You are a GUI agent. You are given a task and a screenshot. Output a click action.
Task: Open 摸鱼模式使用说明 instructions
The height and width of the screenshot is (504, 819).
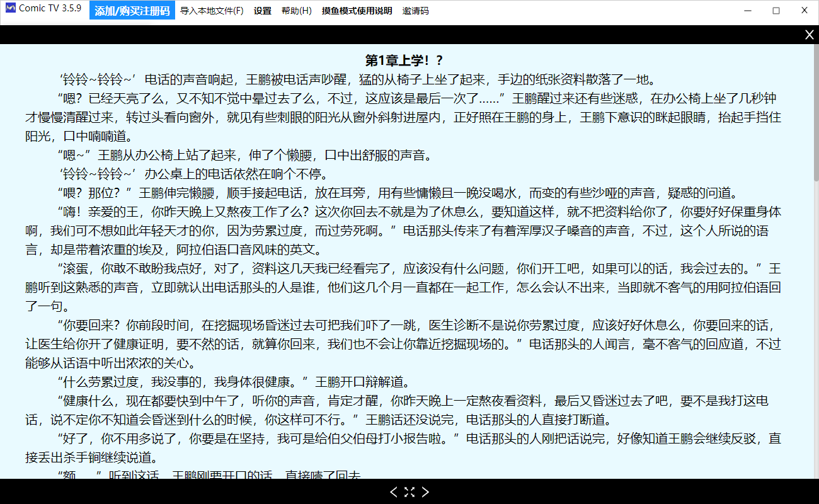tap(357, 11)
